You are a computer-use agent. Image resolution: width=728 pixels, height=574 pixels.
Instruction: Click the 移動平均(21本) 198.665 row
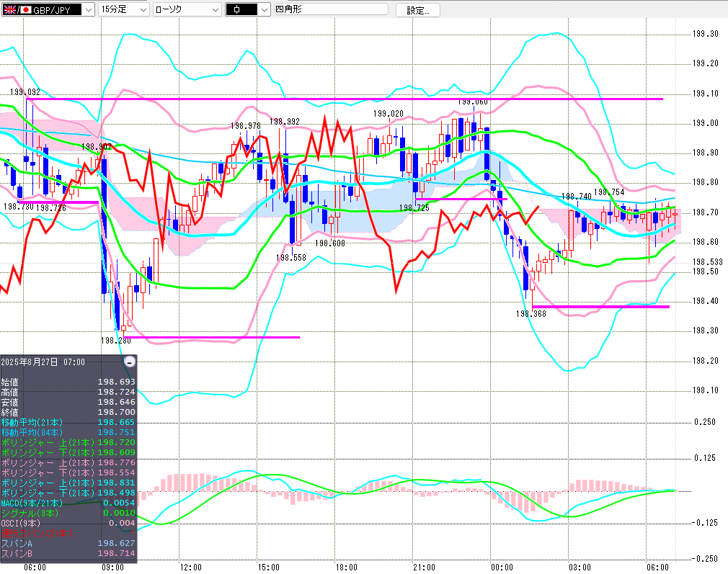point(68,422)
